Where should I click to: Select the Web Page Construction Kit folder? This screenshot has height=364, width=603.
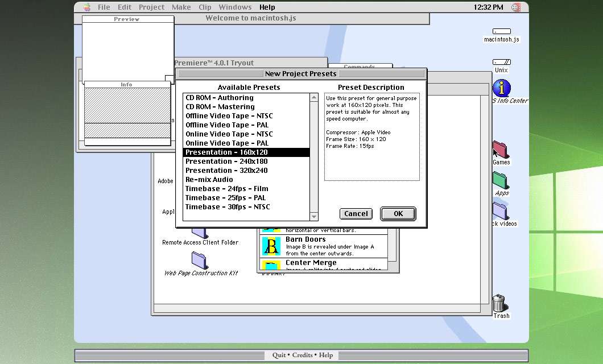click(200, 260)
